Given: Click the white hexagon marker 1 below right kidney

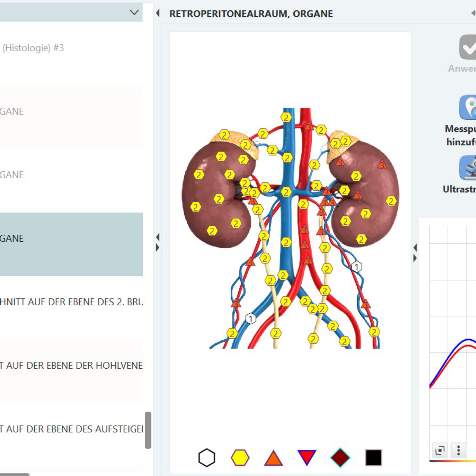Looking at the screenshot, I should pos(357,267).
